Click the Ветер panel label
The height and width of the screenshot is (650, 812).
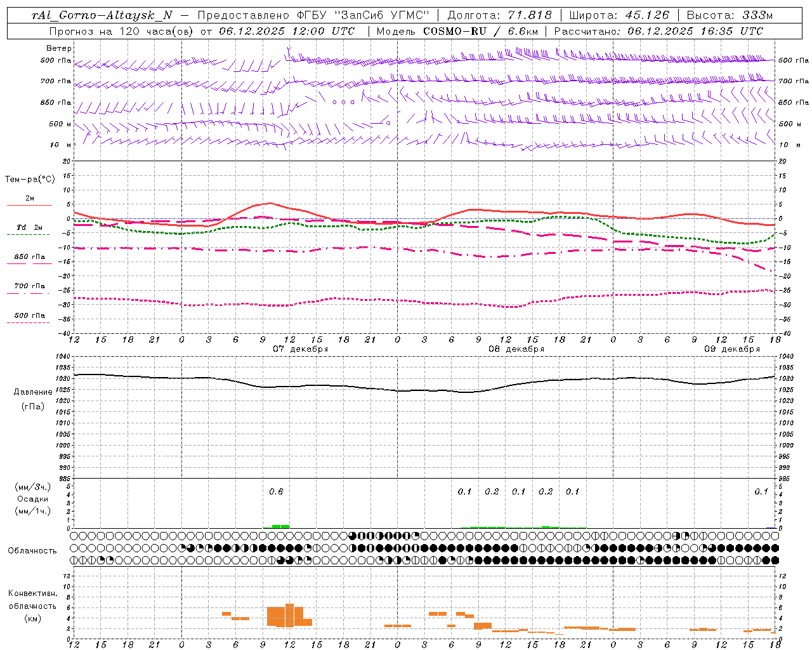pyautogui.click(x=59, y=48)
